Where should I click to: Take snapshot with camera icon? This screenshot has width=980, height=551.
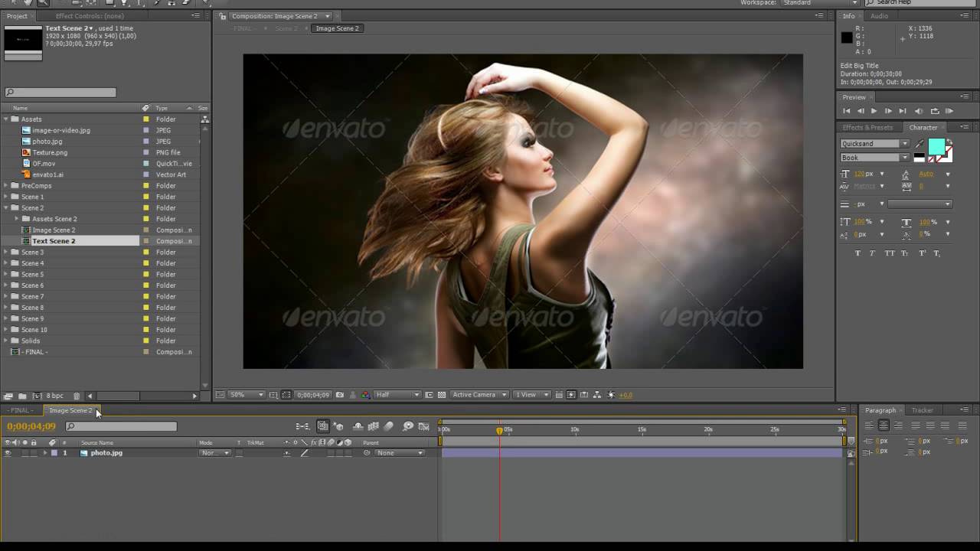click(340, 395)
